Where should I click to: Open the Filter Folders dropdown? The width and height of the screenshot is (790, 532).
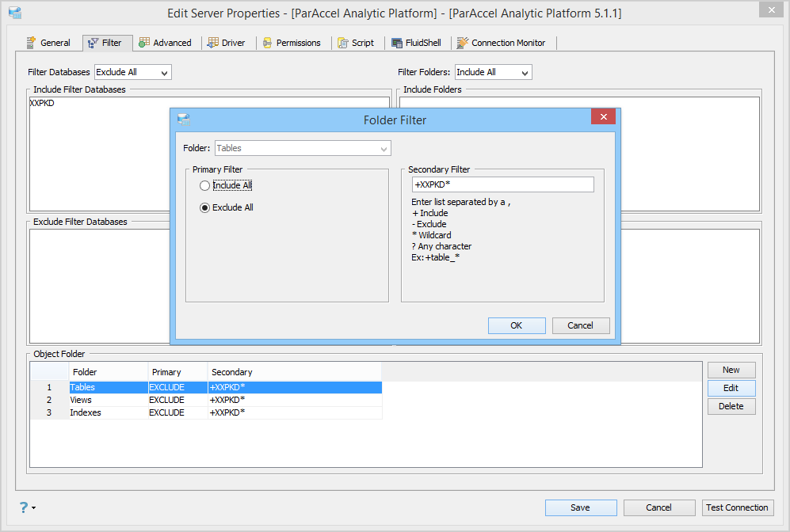493,73
